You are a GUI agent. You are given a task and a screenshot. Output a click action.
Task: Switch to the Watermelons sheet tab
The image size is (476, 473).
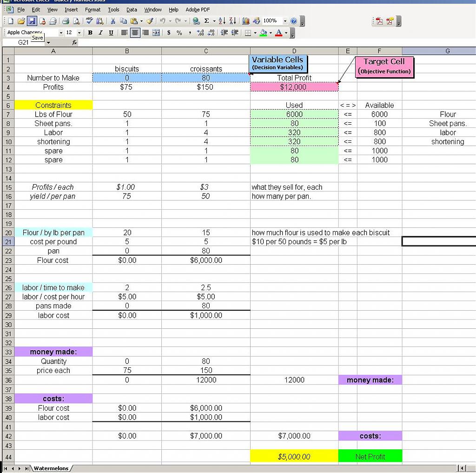pyautogui.click(x=51, y=468)
